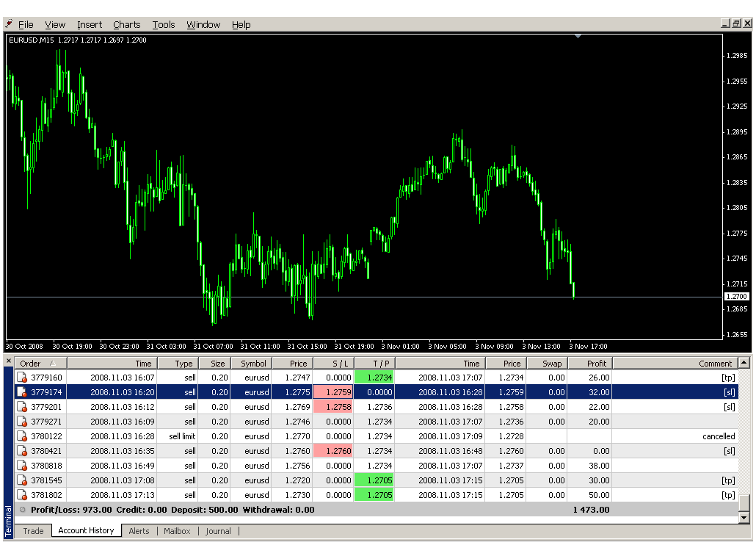756x545 pixels.
Task: Open the Charts menu
Action: coord(126,25)
